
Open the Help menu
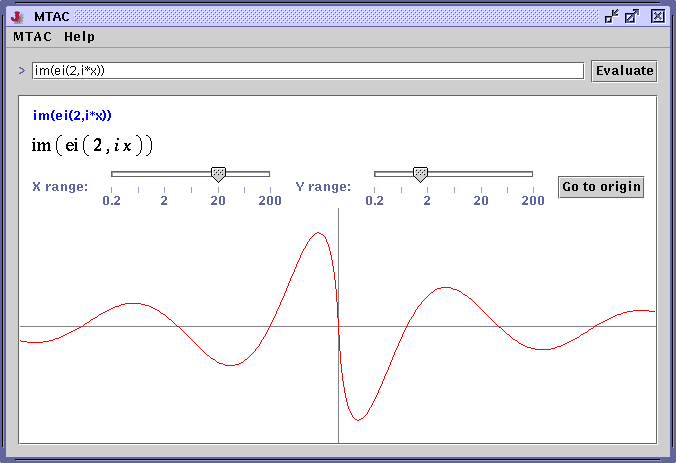(79, 37)
